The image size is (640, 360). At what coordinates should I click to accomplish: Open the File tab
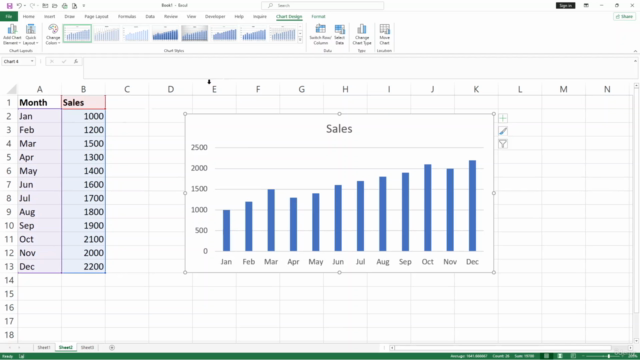coord(9,16)
